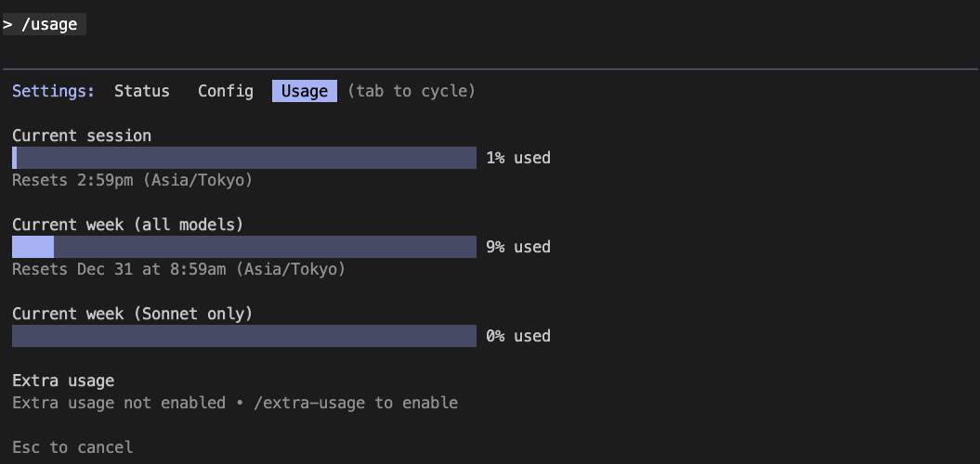
Task: Click the "1% used" session text
Action: coord(518,158)
